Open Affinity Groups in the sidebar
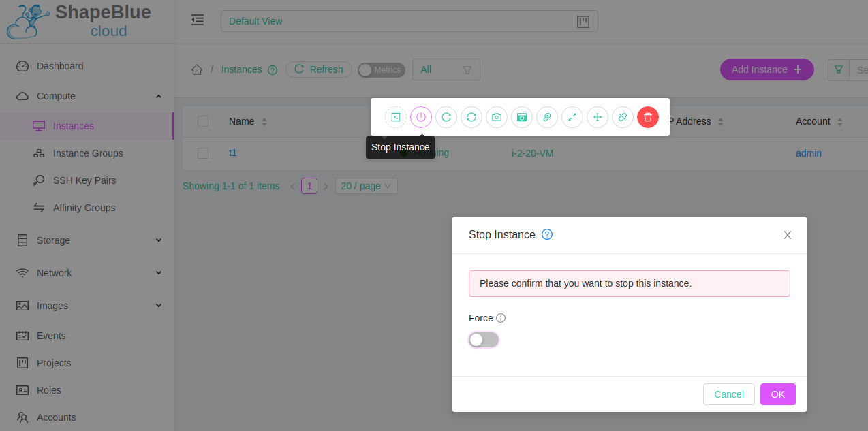Viewport: 868px width, 431px height. [x=87, y=208]
